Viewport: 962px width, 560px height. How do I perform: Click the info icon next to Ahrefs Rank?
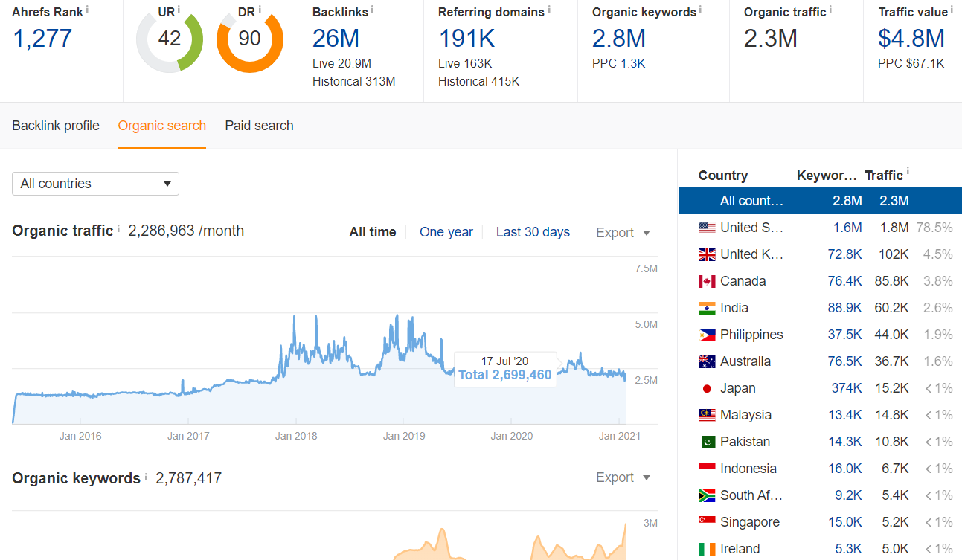pyautogui.click(x=87, y=10)
